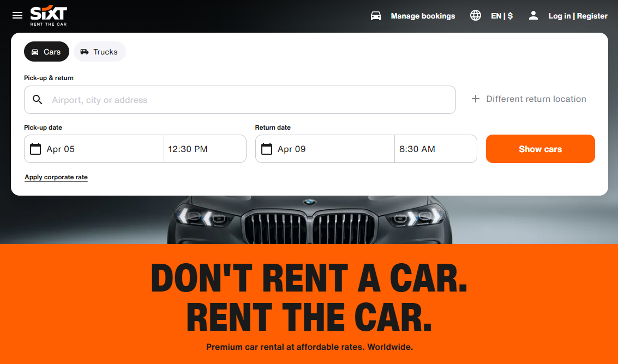Screen dimensions: 618x364
Task: Click the SIXT Rent The Car logo
Action: point(49,16)
